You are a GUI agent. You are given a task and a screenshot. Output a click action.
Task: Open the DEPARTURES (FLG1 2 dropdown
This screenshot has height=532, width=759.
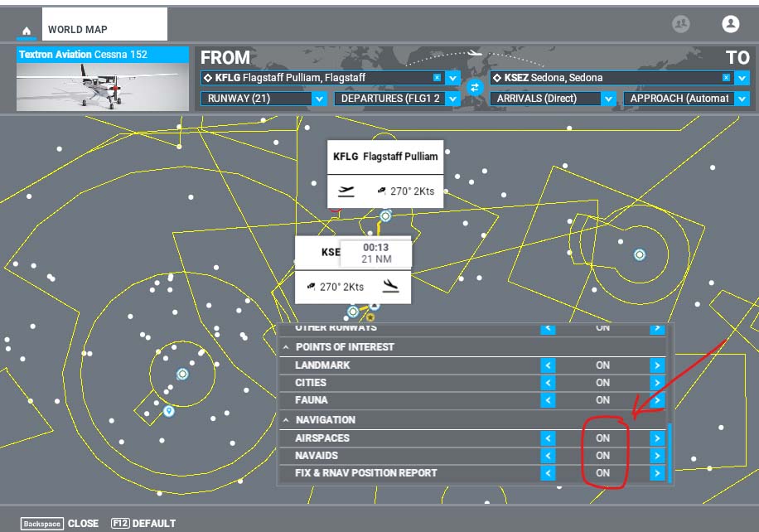397,99
